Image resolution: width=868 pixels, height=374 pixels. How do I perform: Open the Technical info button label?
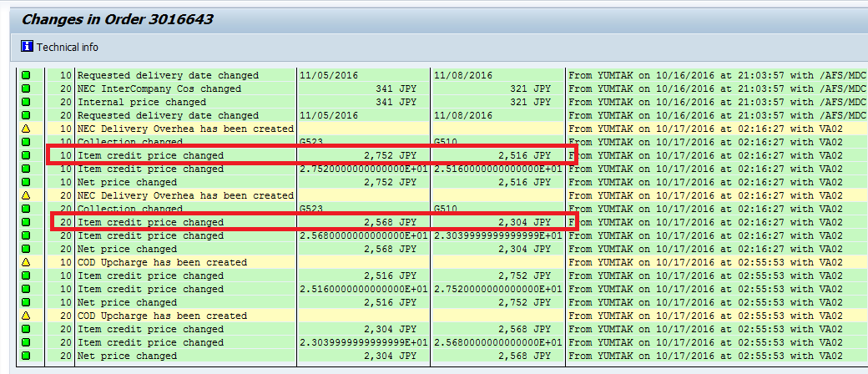[67, 48]
